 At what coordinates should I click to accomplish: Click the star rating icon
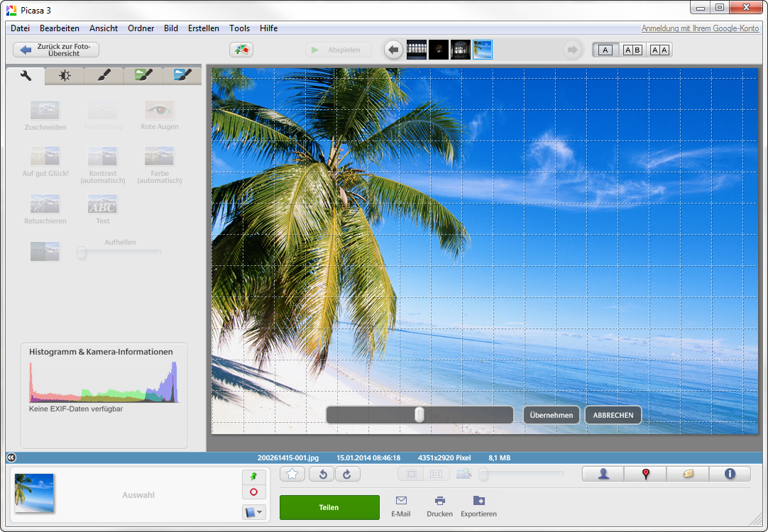(x=292, y=474)
